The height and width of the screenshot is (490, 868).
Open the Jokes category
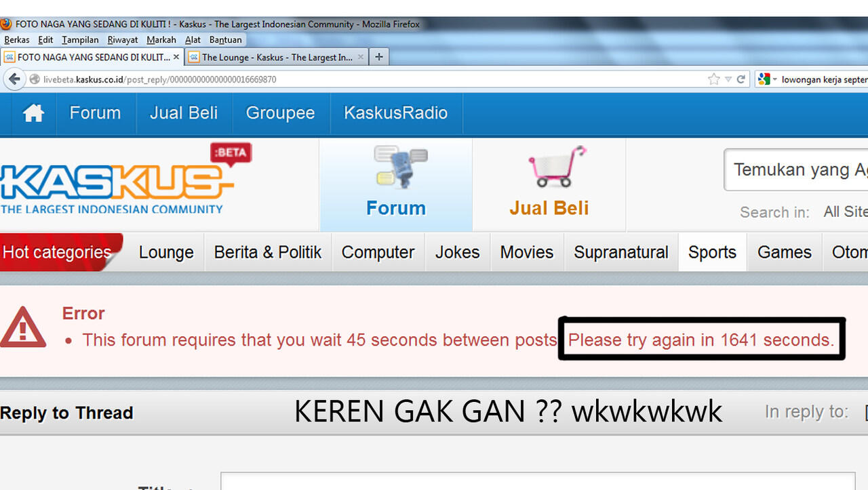tap(457, 252)
